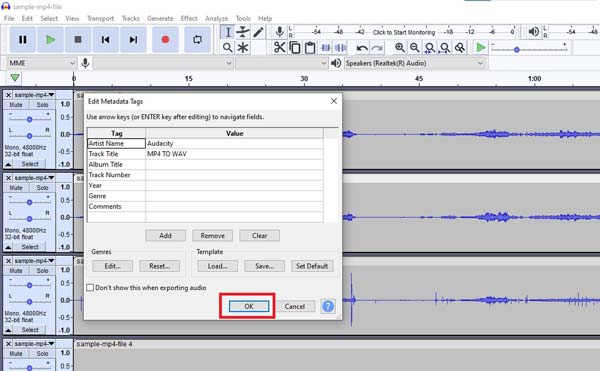Select the Multi-tool asterisk icon
The image size is (600, 371).
(x=243, y=48)
